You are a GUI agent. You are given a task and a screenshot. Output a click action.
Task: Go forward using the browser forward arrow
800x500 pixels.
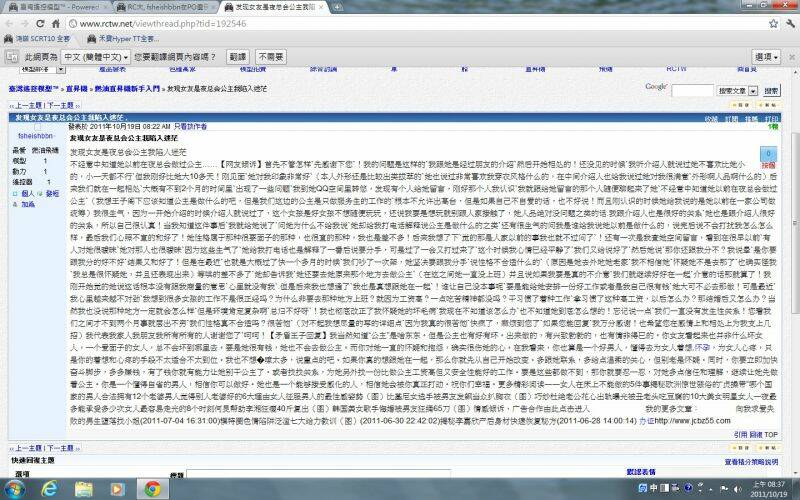point(24,23)
